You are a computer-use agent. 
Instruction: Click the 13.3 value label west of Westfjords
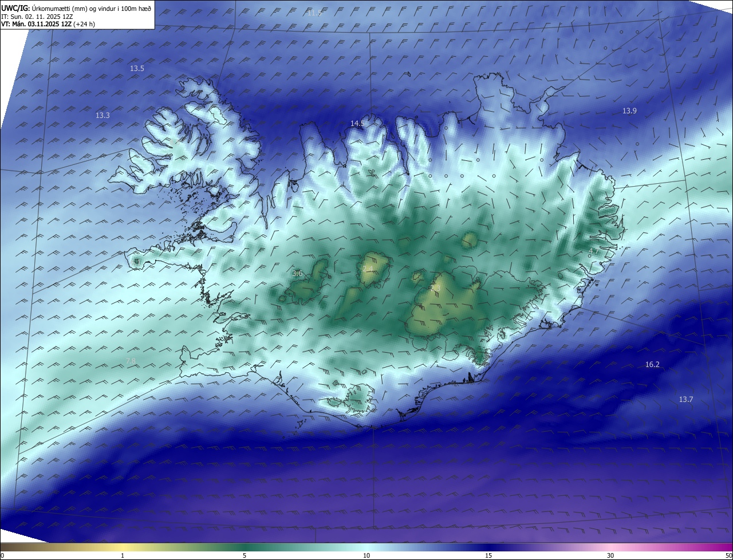pos(103,115)
